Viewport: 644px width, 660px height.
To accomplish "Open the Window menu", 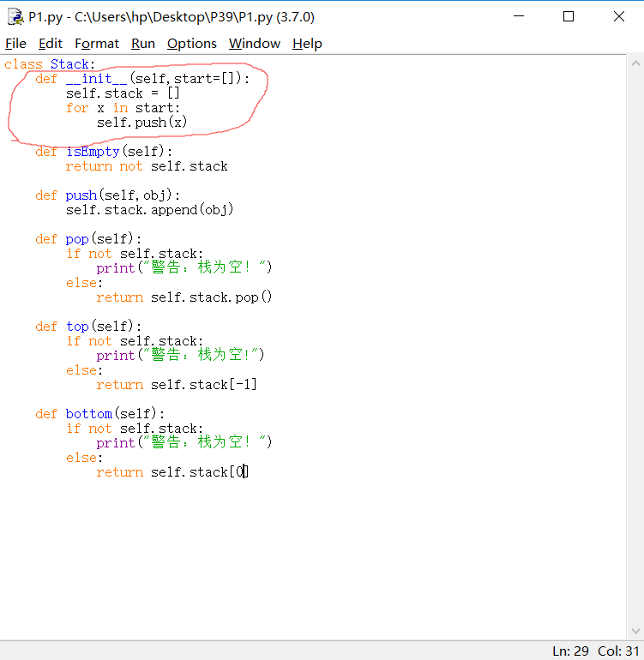I will (x=255, y=44).
